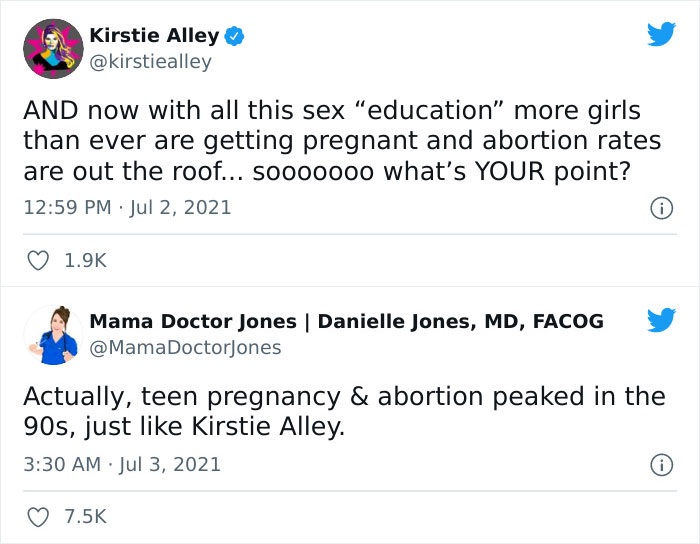Click the verified badge next to Kirstie Alley
Screen dimensions: 700x544
coord(235,37)
